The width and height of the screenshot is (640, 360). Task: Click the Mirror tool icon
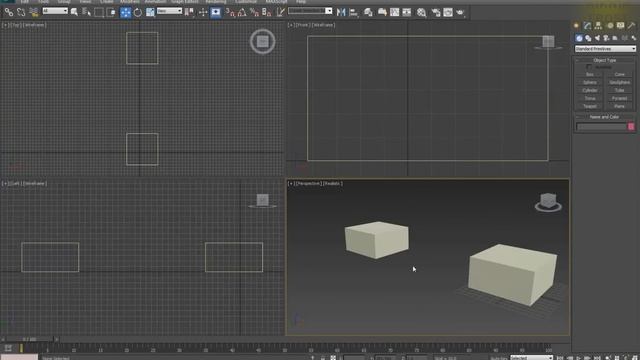click(x=341, y=13)
